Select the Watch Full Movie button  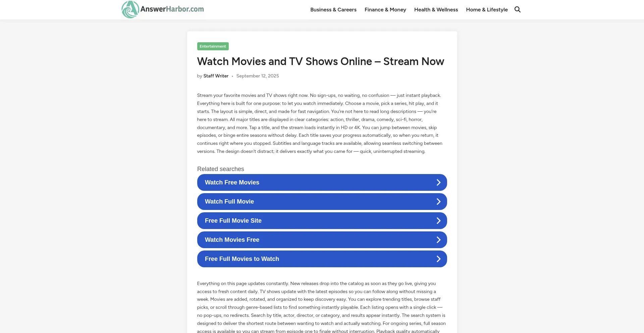tap(322, 201)
